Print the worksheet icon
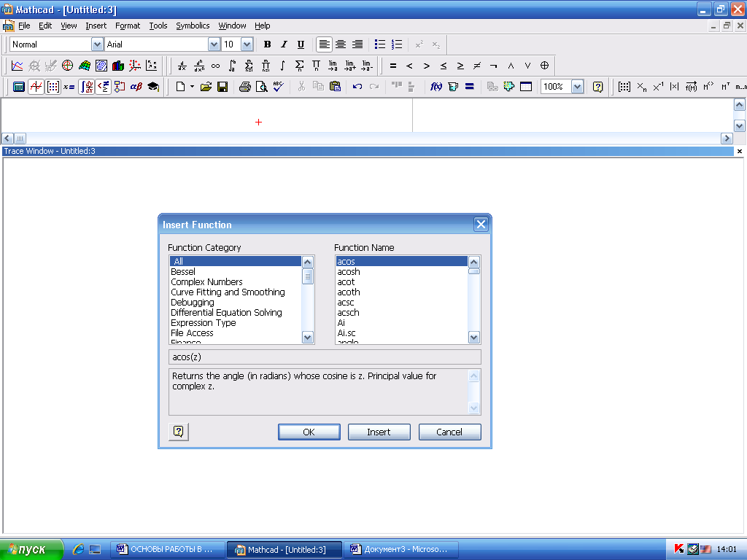 (x=245, y=87)
